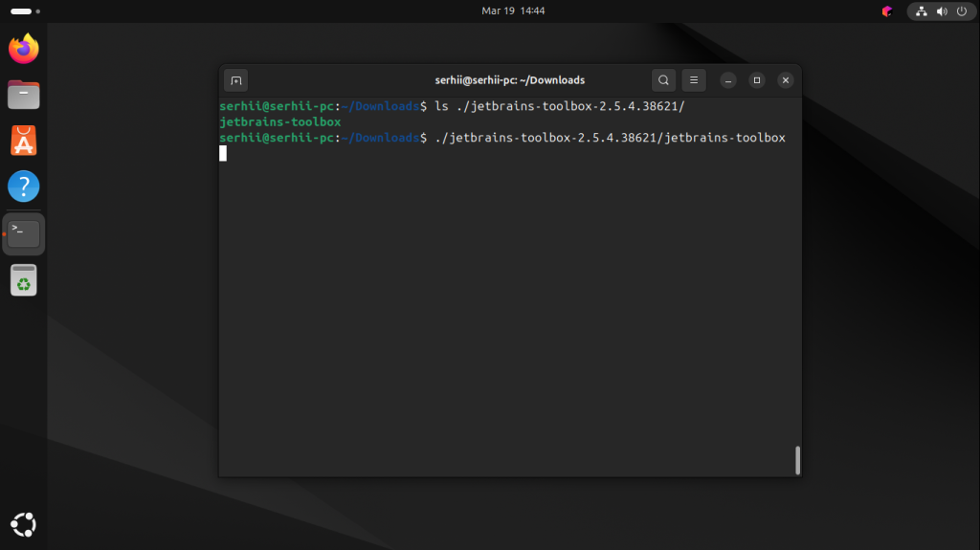The image size is (980, 550).
Task: Open the Trash from dock
Action: click(24, 280)
